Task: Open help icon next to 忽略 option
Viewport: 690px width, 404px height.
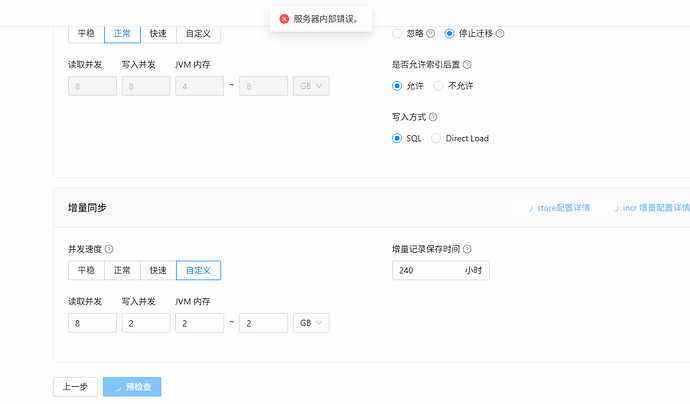Action: [431, 33]
